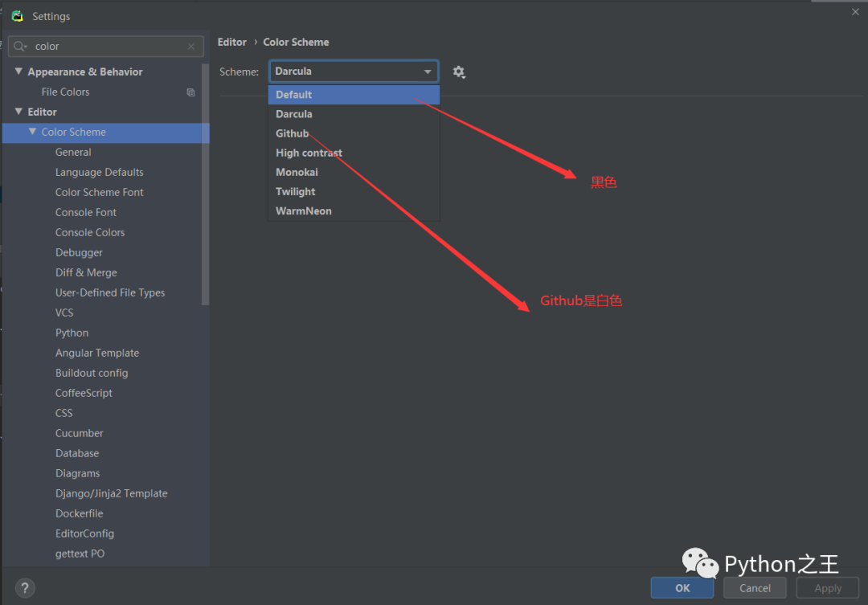
Task: Collapse the Editor tree section
Action: (x=18, y=111)
